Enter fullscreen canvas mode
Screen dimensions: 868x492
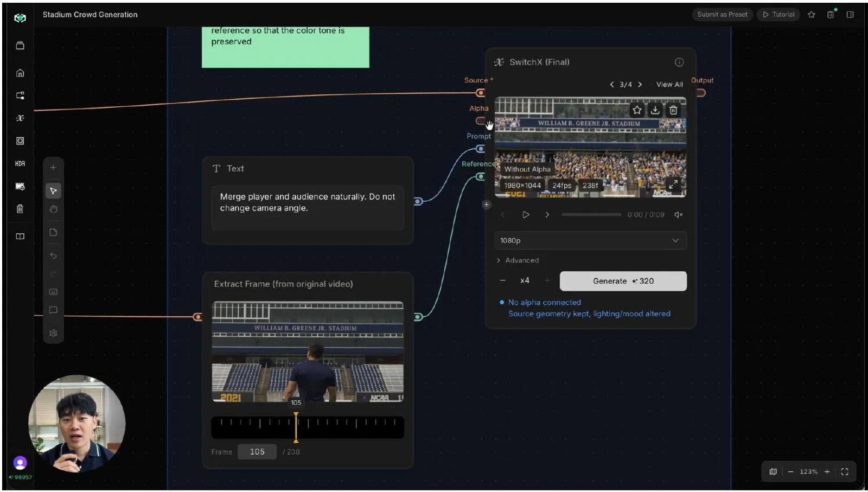(x=845, y=471)
